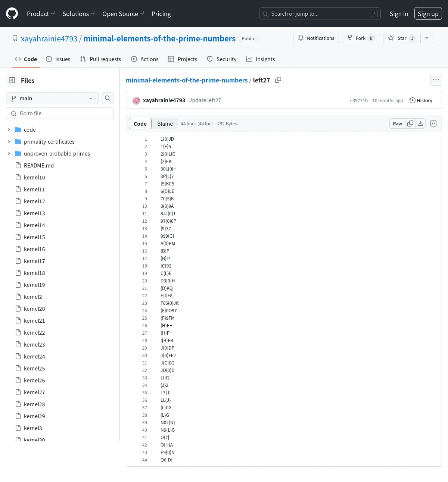Open the Insights tab
Screen dimensions: 448x482
click(x=261, y=59)
